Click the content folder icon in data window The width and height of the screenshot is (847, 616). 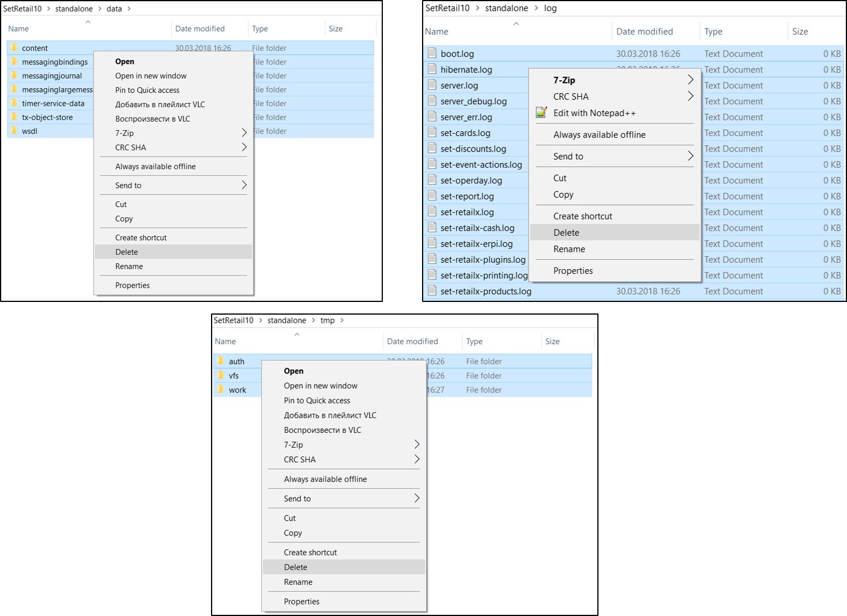click(14, 48)
